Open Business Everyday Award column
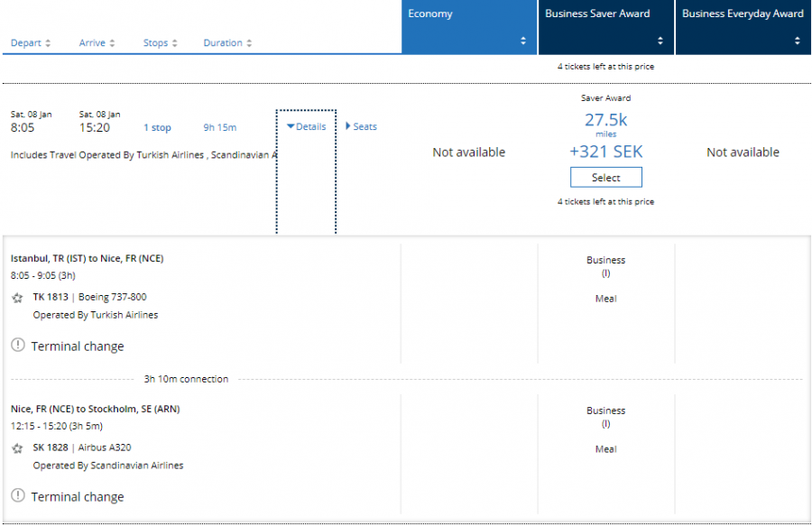Viewport: 812px width, 526px height. coord(743,27)
